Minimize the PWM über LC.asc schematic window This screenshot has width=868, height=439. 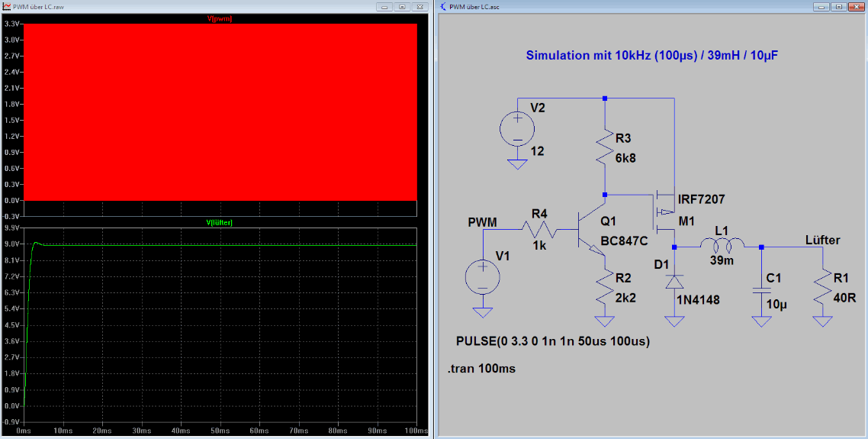[821, 7]
